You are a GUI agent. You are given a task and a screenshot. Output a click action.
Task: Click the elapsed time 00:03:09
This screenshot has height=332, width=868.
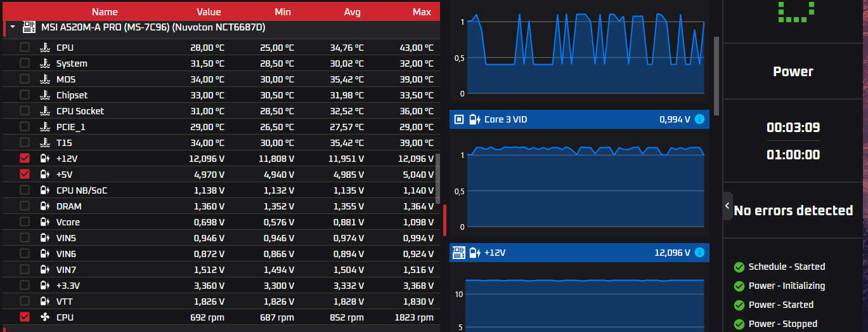[793, 127]
